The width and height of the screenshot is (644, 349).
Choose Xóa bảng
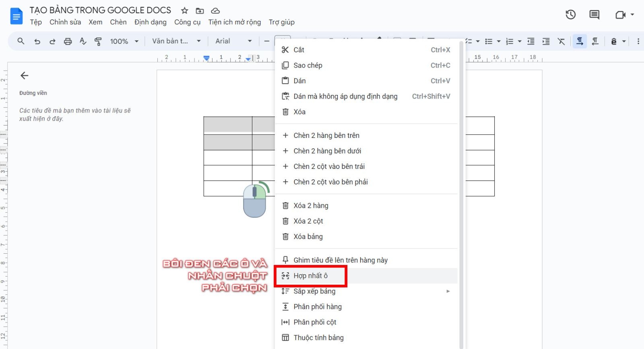366,236
